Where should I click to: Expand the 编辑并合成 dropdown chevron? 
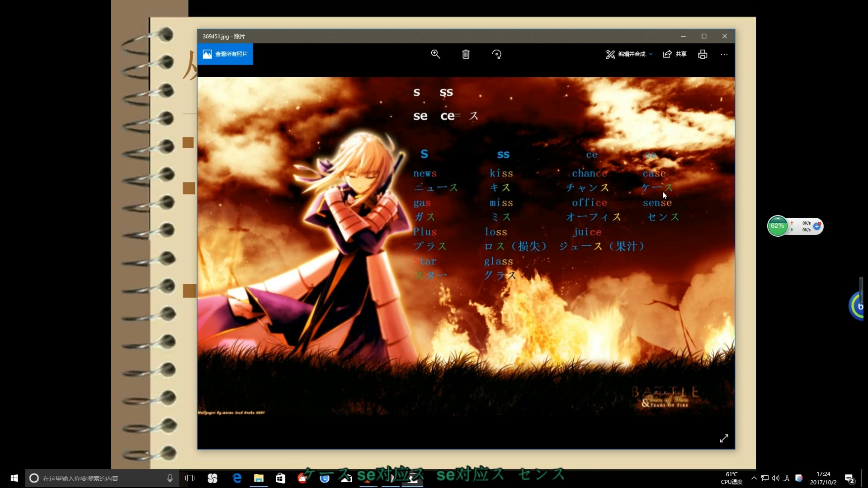tap(651, 54)
